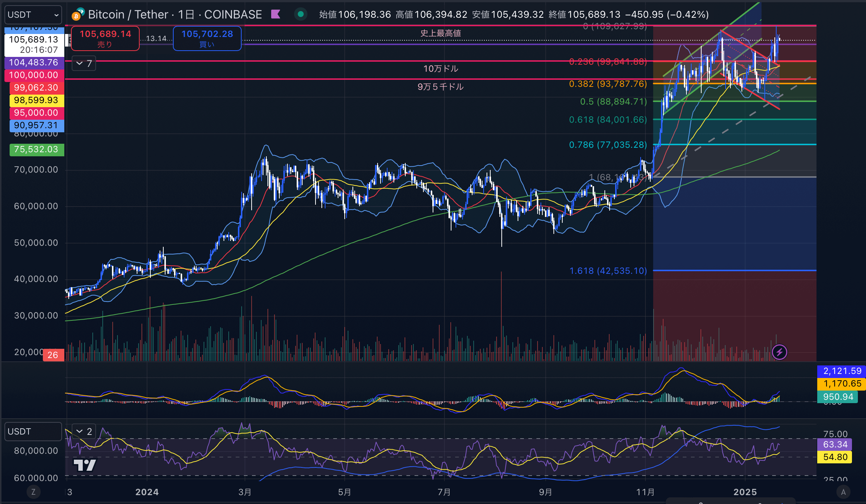Click the TradingView logo on the chart
This screenshot has width=866, height=504.
(85, 465)
